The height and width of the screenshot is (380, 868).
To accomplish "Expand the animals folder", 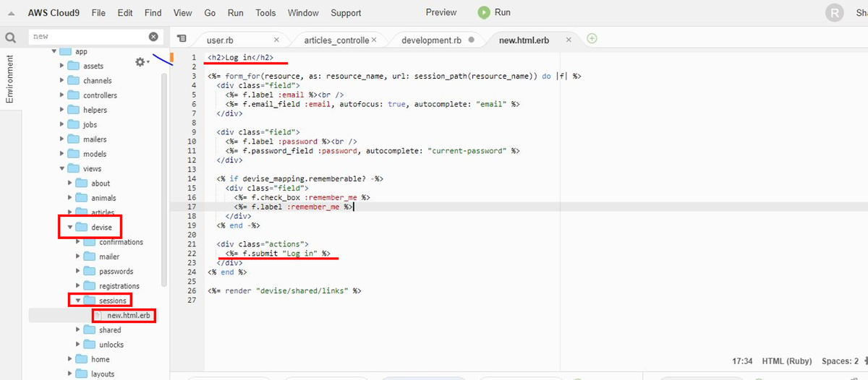I will [x=70, y=198].
